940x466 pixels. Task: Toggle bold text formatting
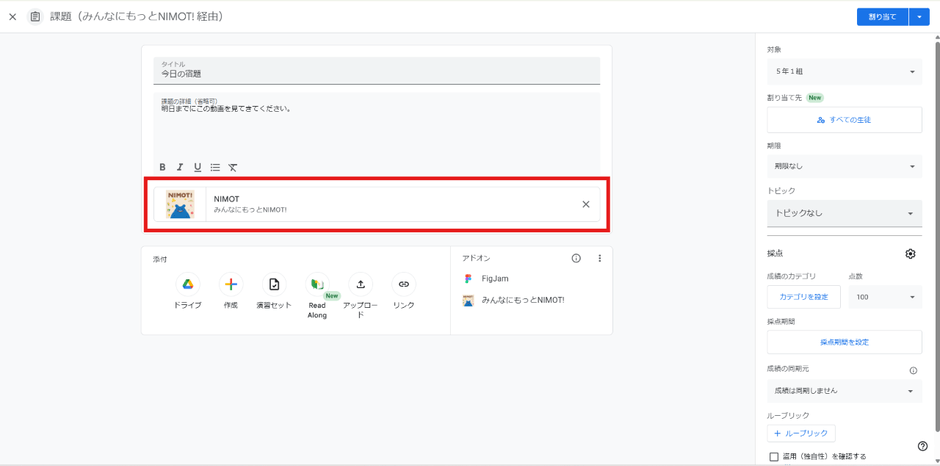(x=163, y=168)
